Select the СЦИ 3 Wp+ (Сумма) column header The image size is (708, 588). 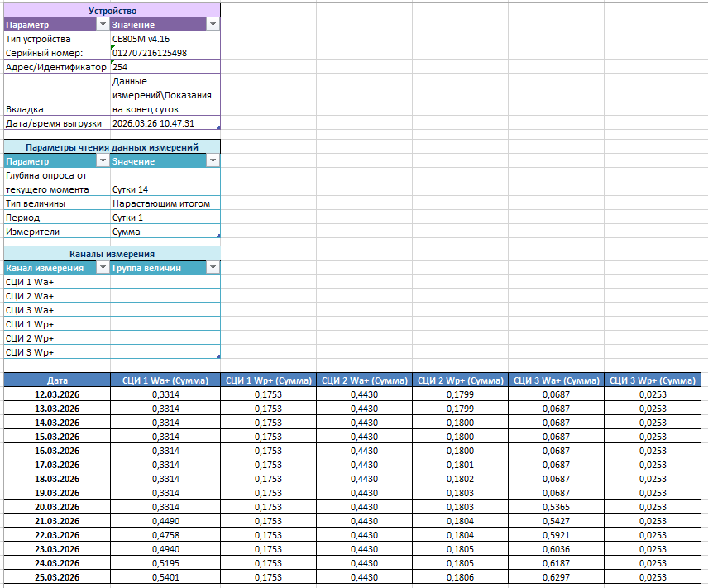click(x=652, y=380)
